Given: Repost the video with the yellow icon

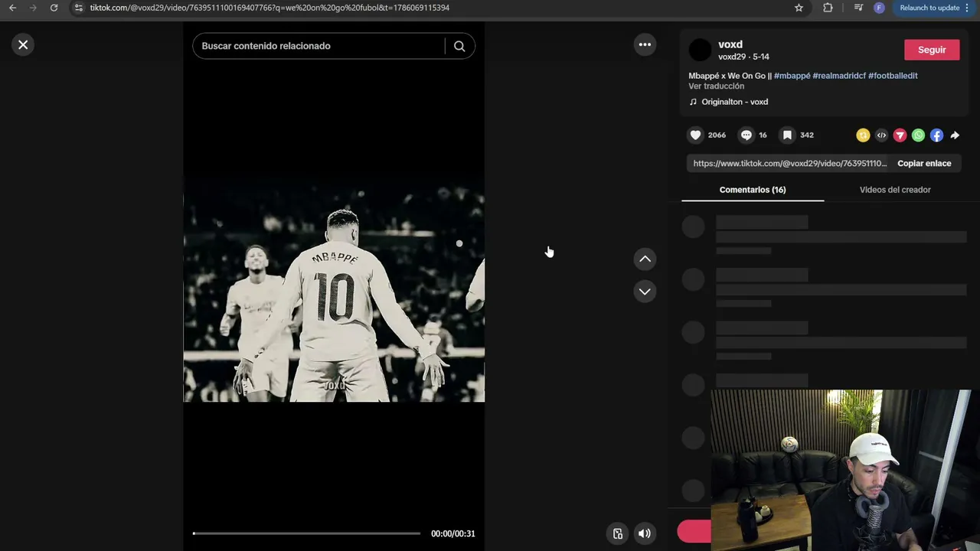Looking at the screenshot, I should 863,135.
